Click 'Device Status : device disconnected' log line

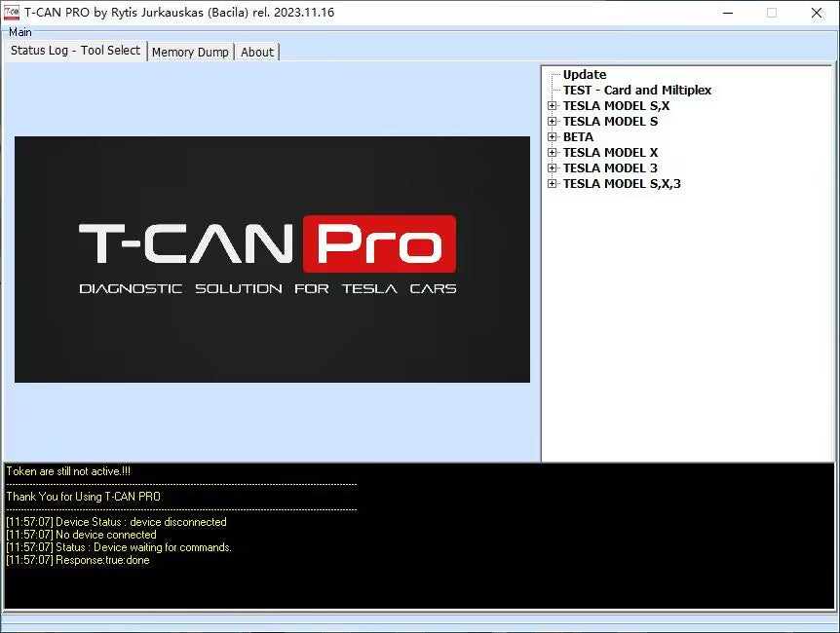116,522
